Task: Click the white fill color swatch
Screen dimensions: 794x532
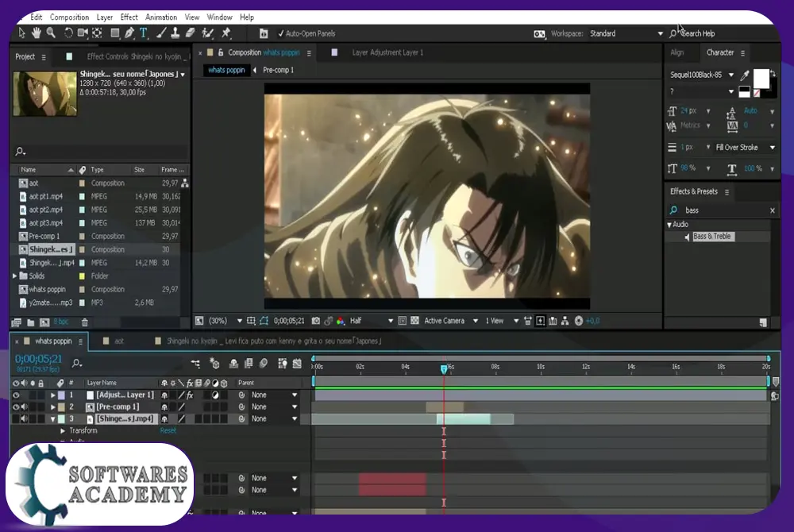Action: (x=761, y=79)
